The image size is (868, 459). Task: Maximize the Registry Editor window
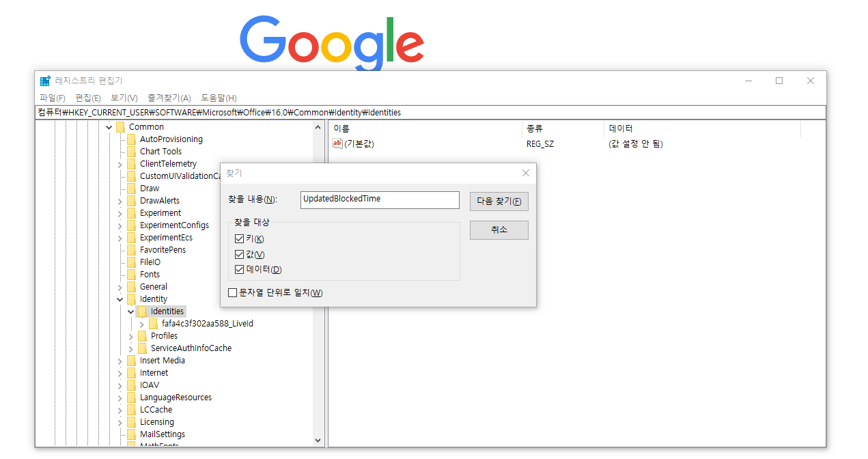click(779, 81)
